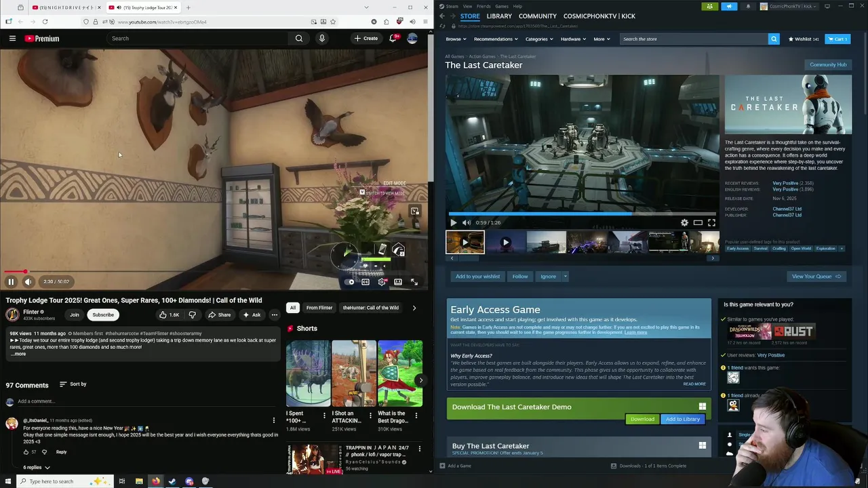Reload the YouTube page in browser
The height and width of the screenshot is (488, 868).
point(46,22)
